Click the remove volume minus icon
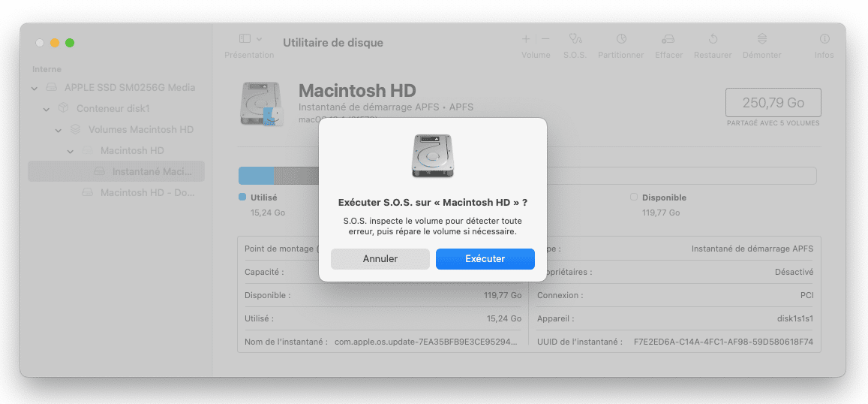 pos(545,39)
